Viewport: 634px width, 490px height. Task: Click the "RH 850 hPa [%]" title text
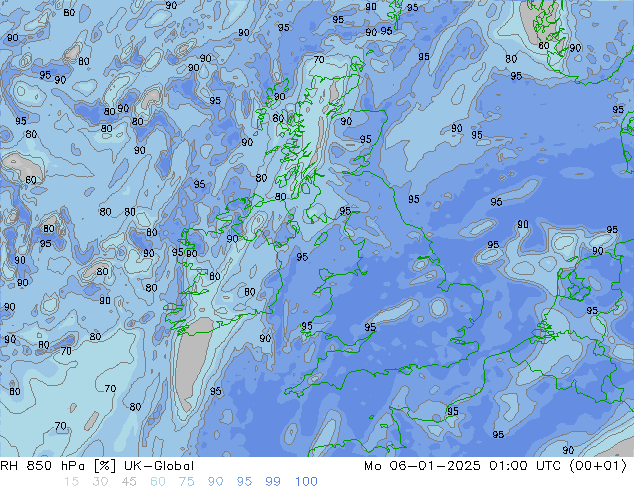pyautogui.click(x=58, y=466)
